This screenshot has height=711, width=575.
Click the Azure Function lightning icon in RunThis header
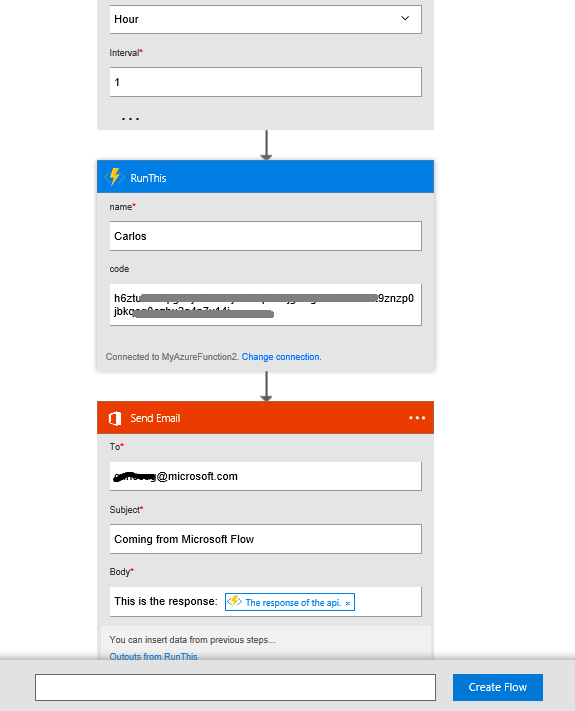pos(114,177)
